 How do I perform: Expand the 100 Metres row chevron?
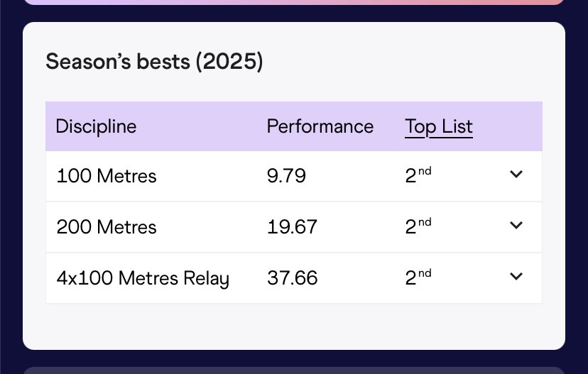coord(516,175)
